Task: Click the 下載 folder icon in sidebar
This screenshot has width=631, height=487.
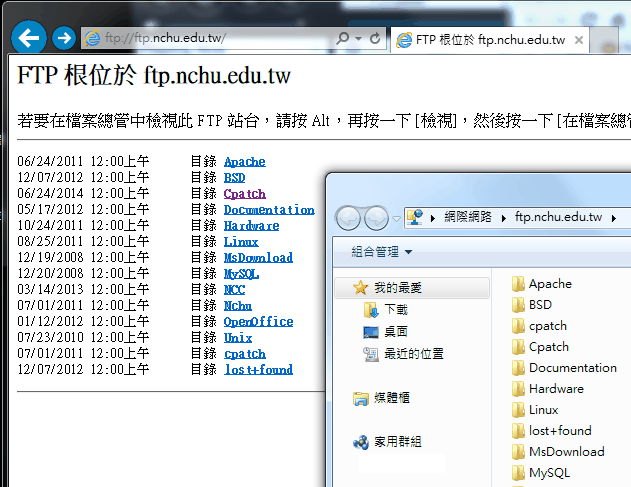Action: coord(371,310)
